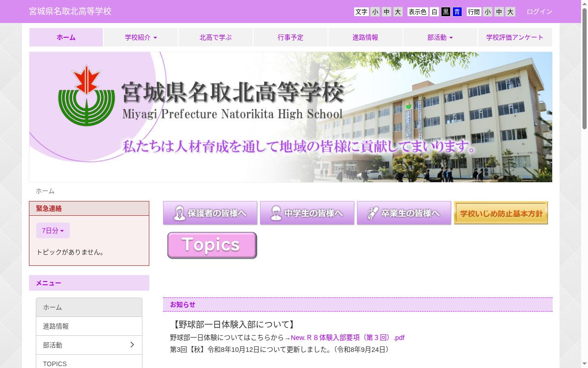Click the 卒業生の皆様へ banner button
588x368 pixels.
point(404,213)
